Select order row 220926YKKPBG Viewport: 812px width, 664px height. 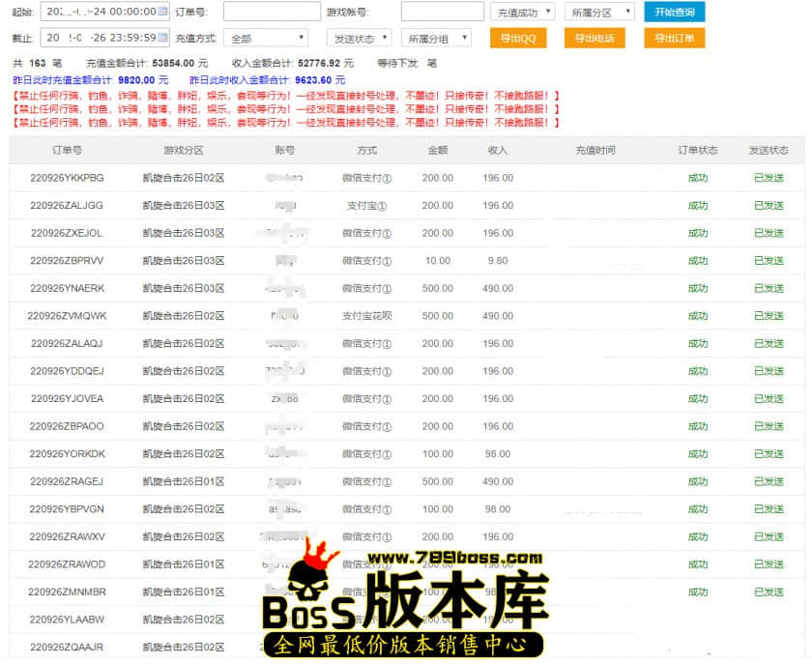(x=67, y=178)
